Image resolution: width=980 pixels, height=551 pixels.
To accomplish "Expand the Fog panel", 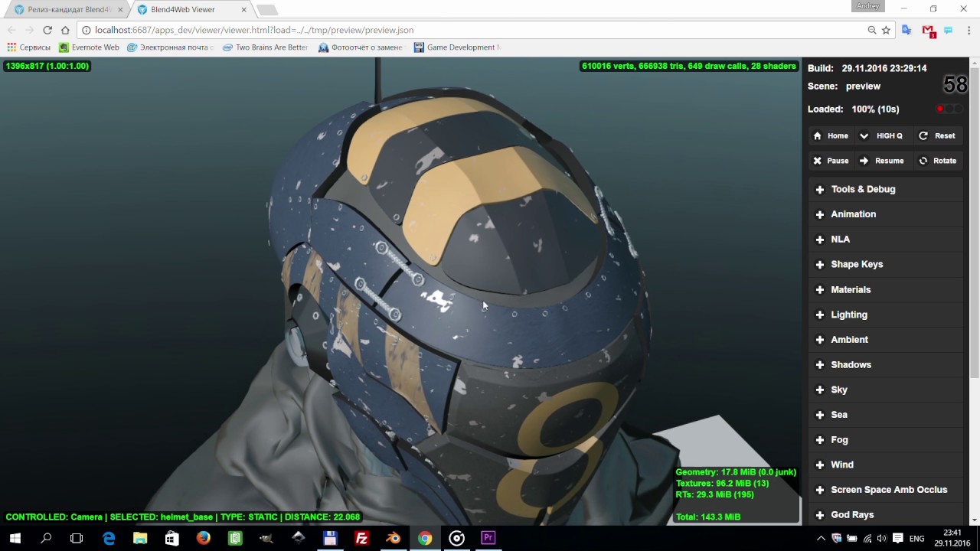I will [x=886, y=439].
